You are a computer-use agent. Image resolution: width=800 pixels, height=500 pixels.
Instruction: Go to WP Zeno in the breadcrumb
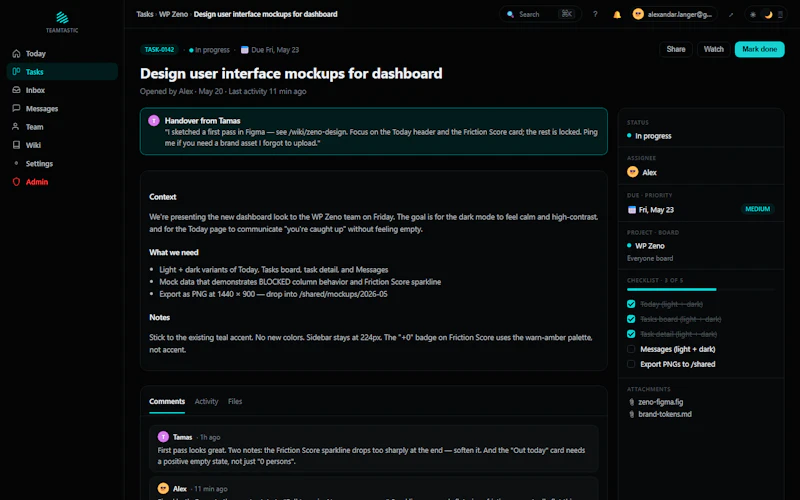(173, 14)
